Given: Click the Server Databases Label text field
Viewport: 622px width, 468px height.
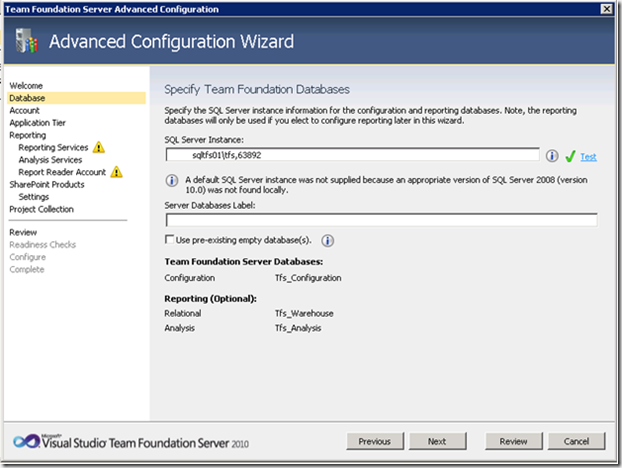Looking at the screenshot, I should click(381, 220).
